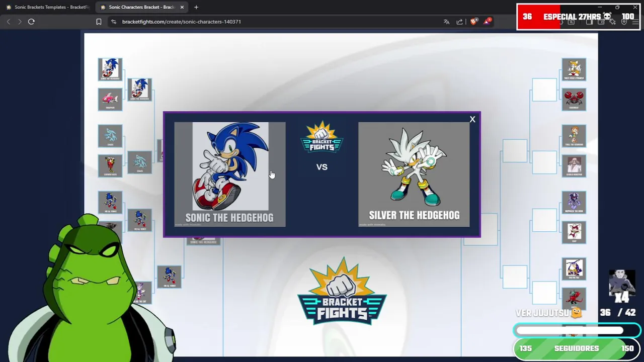Viewport: 644px width, 362px height.
Task: Go back with the browser back arrow
Action: tap(9, 22)
